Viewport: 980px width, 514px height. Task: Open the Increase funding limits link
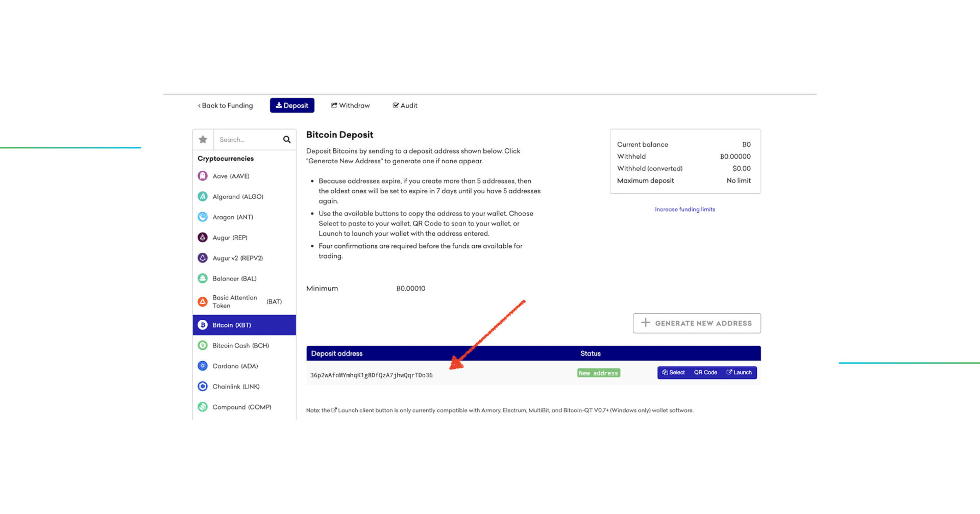coord(685,209)
